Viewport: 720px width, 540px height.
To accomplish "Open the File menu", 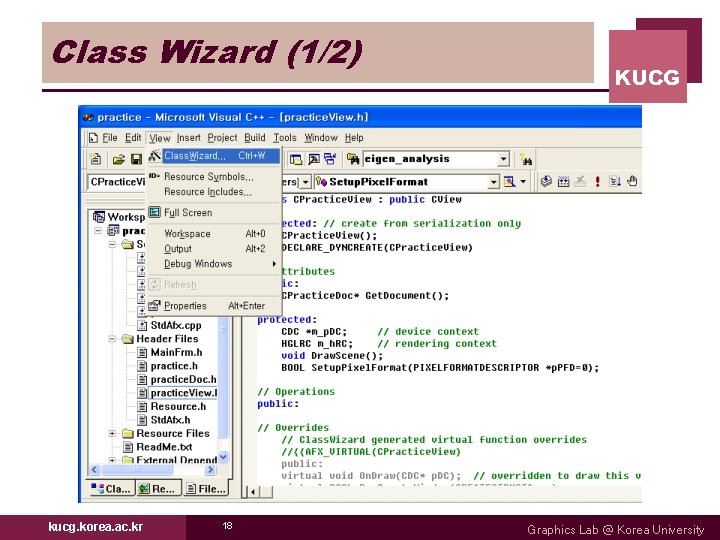I will pyautogui.click(x=110, y=138).
